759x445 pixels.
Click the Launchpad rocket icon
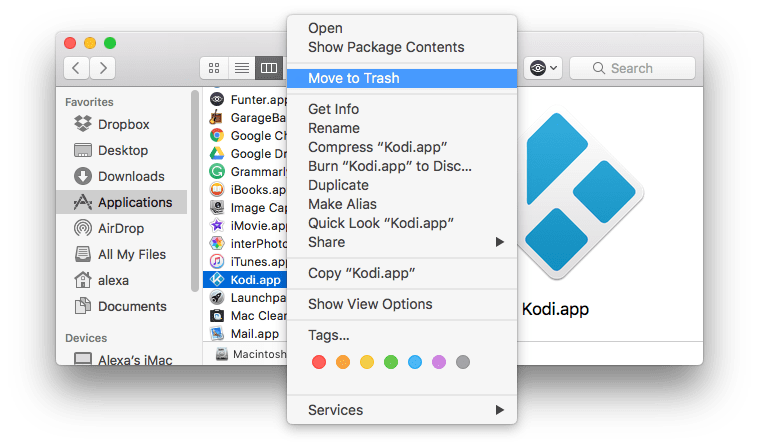click(x=217, y=297)
